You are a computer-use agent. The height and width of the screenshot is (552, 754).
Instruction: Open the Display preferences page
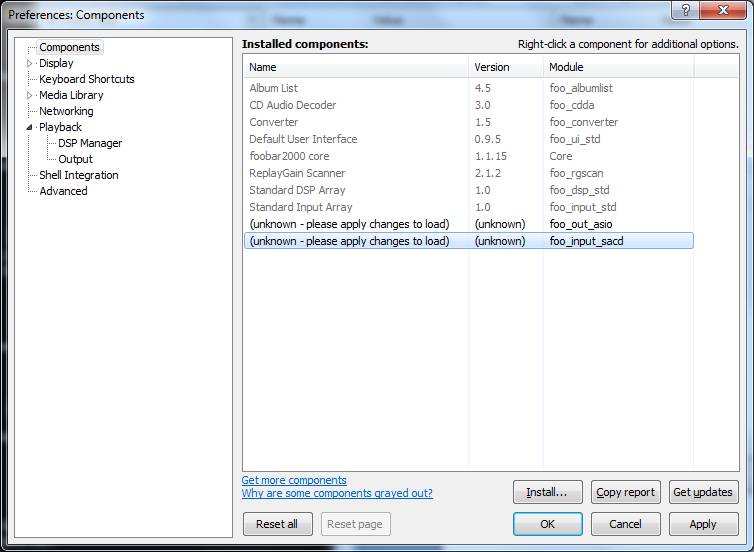tap(56, 63)
